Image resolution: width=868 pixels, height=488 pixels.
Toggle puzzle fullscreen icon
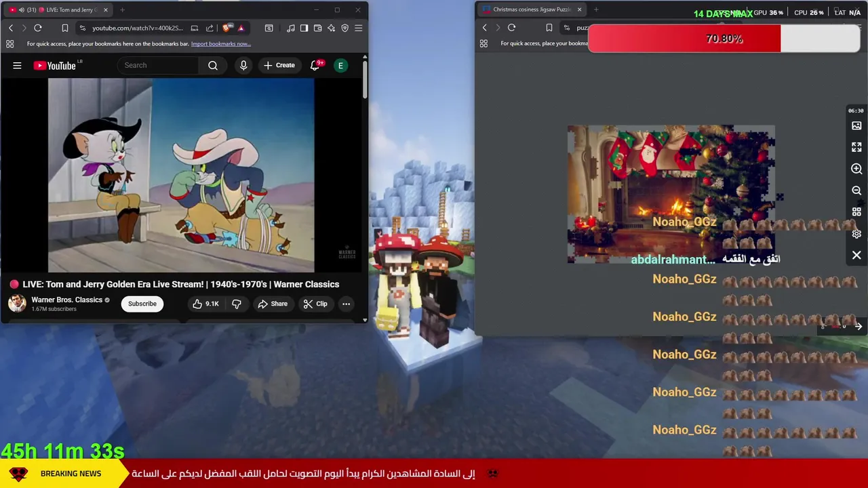(x=856, y=147)
